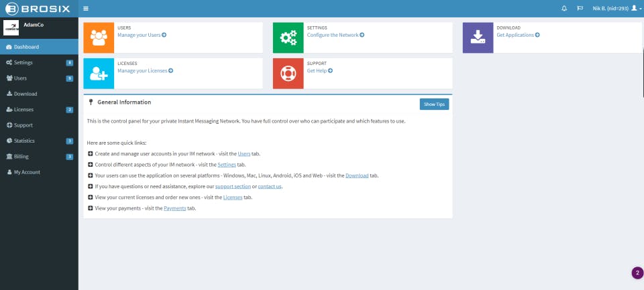Open the purple chat bubble with 2

637,273
